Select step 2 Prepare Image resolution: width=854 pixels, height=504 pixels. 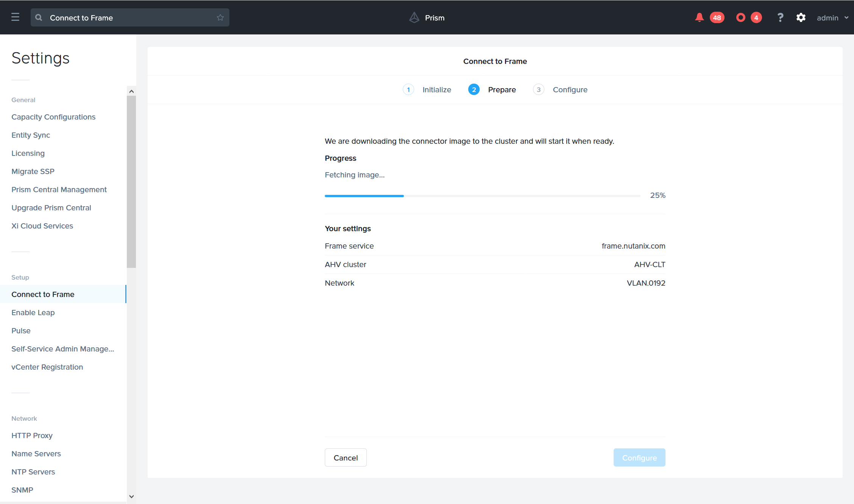[492, 90]
